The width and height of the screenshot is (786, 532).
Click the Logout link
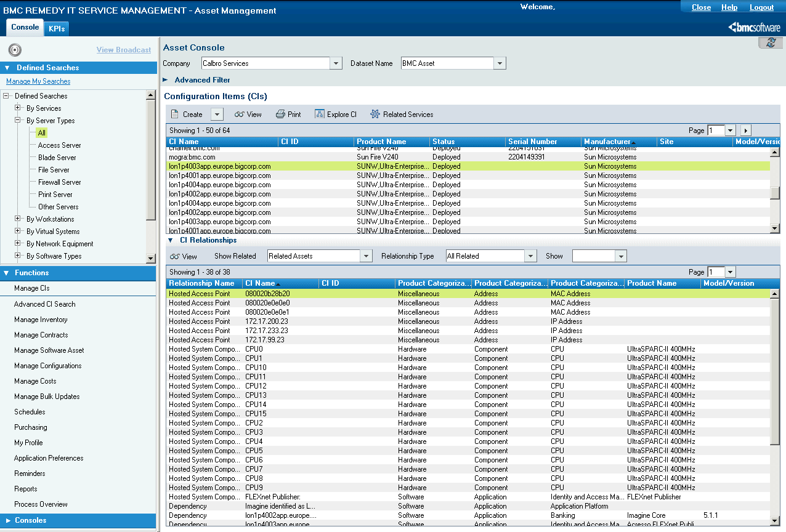[x=761, y=7]
